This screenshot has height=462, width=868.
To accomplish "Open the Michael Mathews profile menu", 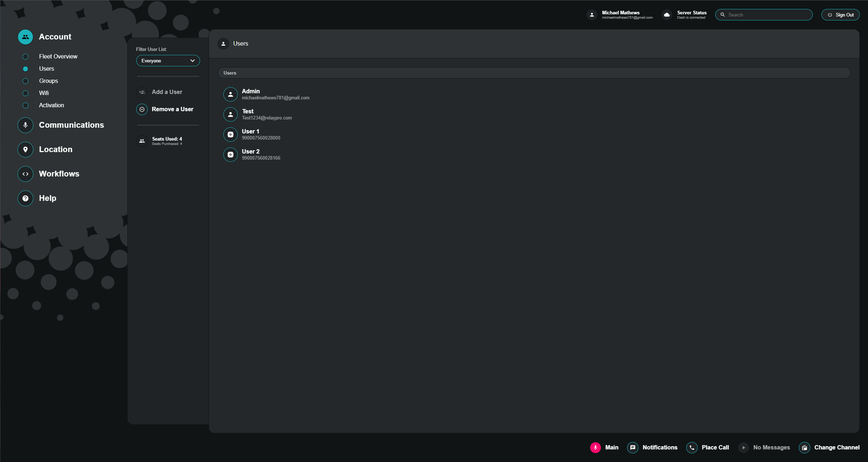I will point(620,15).
